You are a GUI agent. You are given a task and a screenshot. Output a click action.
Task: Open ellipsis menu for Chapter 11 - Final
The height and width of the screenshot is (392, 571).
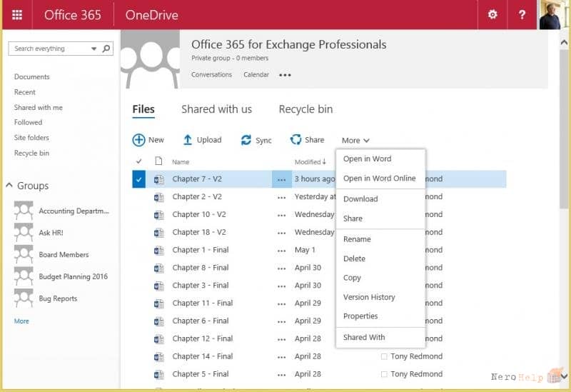click(281, 304)
